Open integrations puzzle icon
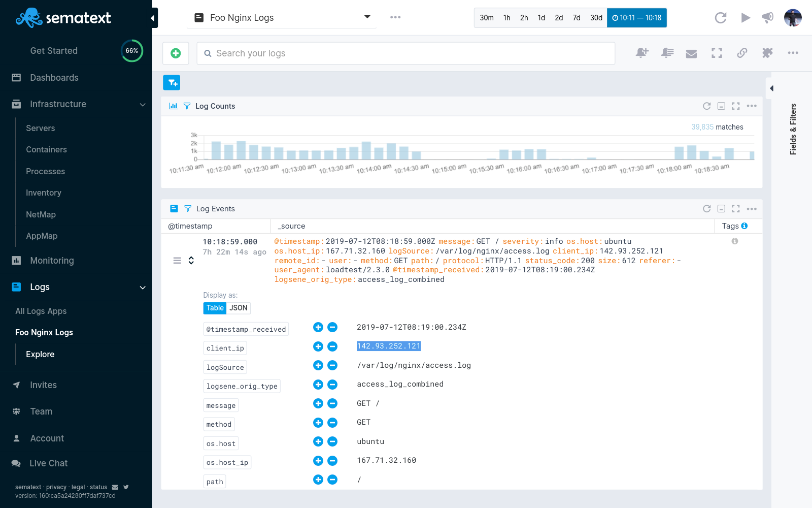Screen dimensions: 812x508 tap(767, 53)
